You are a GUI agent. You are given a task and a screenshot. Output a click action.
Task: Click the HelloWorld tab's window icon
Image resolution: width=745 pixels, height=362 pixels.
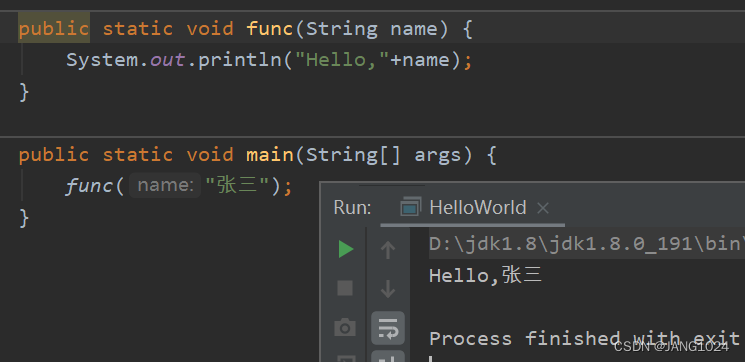point(411,207)
